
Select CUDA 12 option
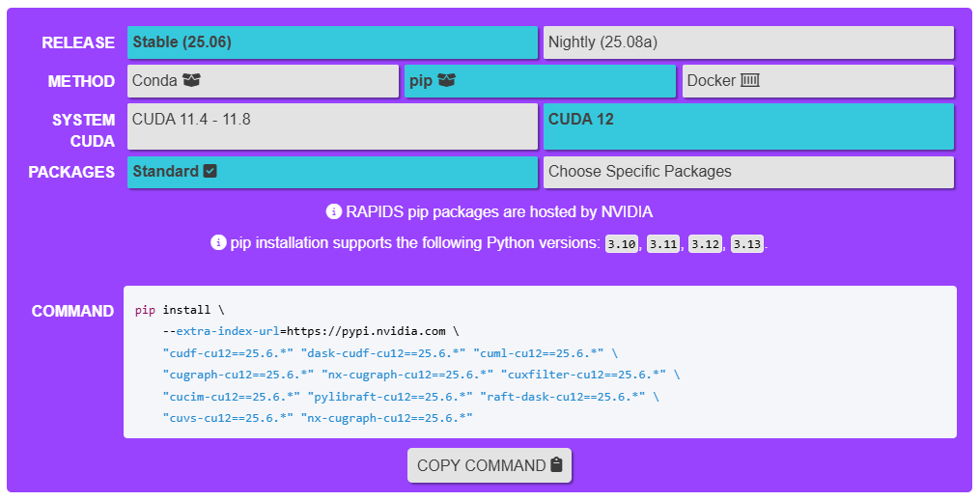tap(748, 126)
